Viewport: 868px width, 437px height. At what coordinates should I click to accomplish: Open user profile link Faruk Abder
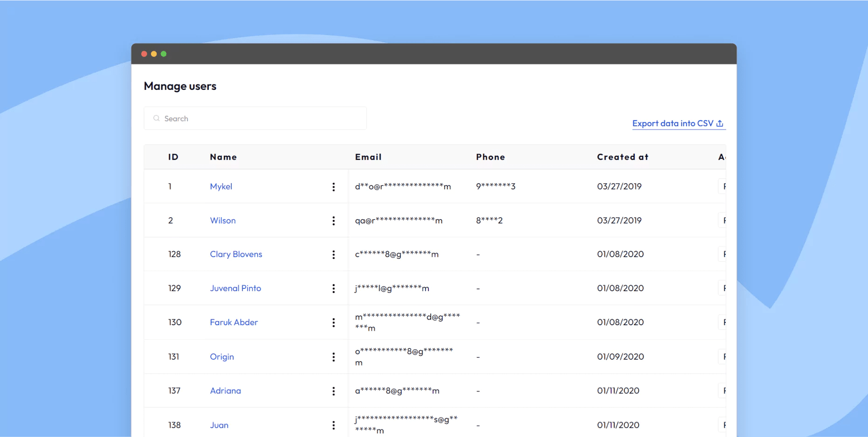click(234, 322)
